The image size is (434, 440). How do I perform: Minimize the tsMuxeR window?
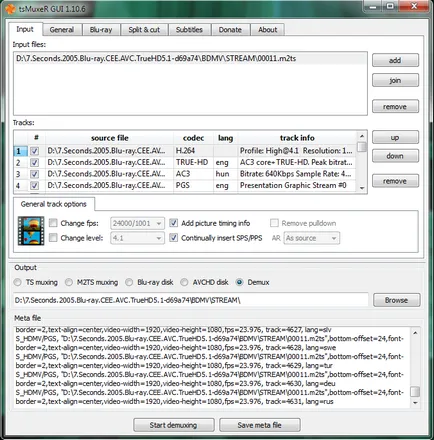point(373,6)
